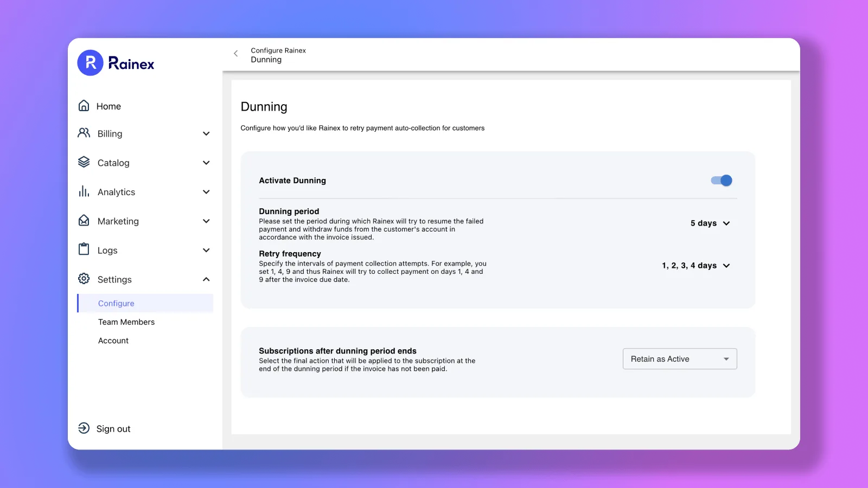Open the Retain as Active dropdown
868x488 pixels.
(x=680, y=359)
